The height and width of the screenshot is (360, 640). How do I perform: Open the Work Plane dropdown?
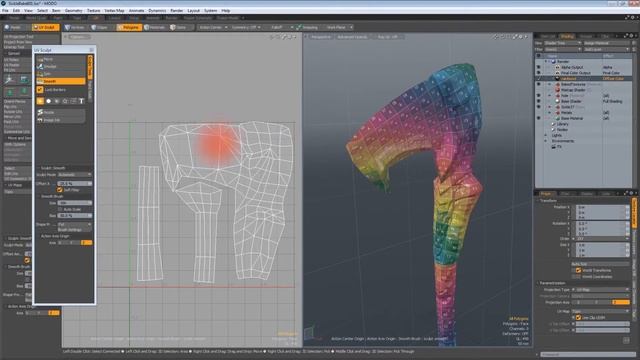click(x=338, y=27)
